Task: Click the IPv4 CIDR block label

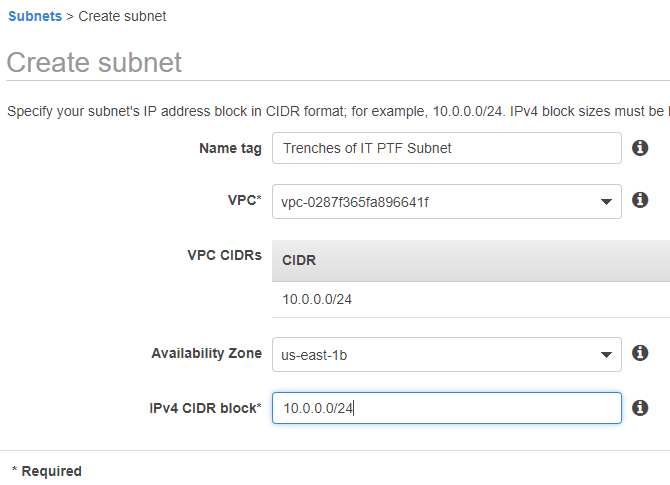Action: pos(205,408)
